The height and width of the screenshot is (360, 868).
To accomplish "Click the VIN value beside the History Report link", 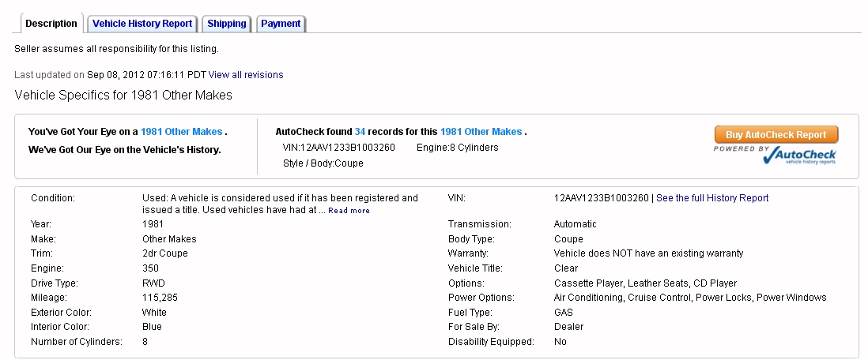I will 601,198.
